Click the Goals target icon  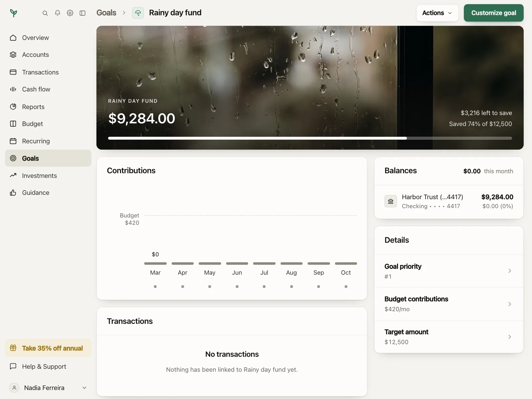point(13,158)
